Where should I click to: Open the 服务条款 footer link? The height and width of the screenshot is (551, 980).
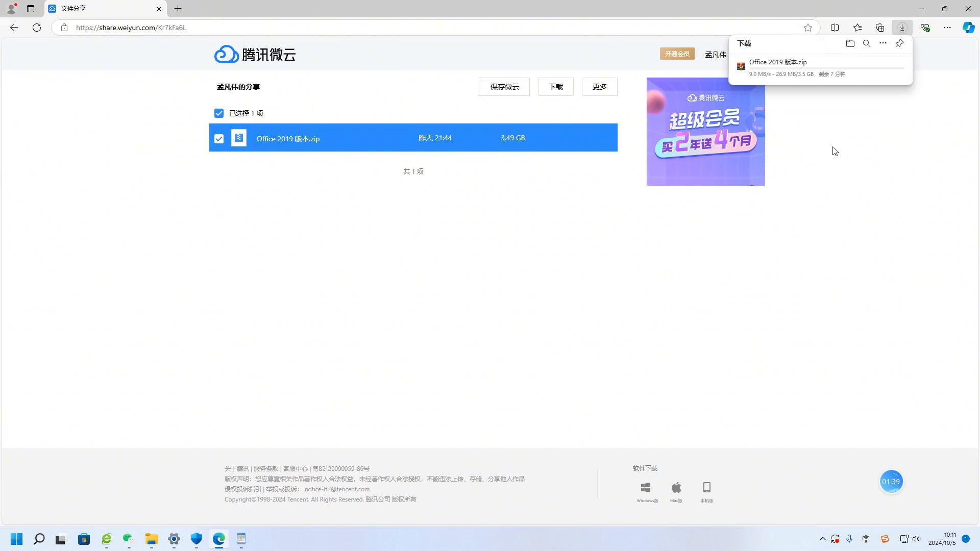[x=266, y=468]
